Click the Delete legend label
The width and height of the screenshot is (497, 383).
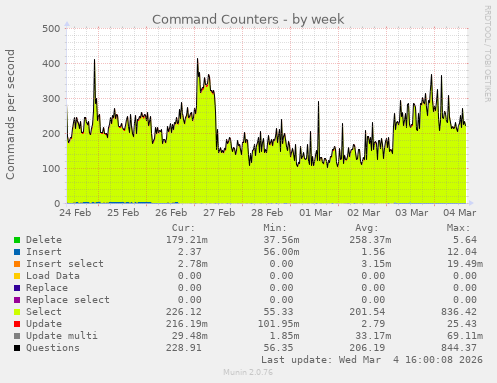pos(44,240)
